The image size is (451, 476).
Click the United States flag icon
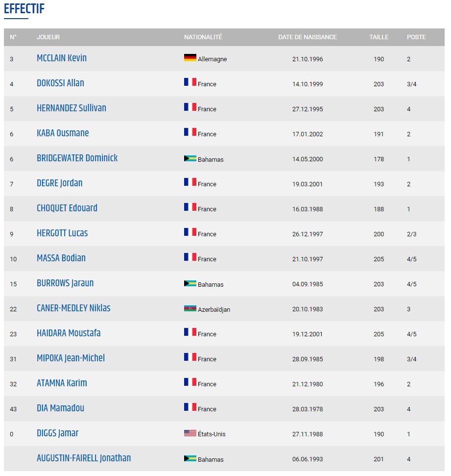pyautogui.click(x=190, y=433)
